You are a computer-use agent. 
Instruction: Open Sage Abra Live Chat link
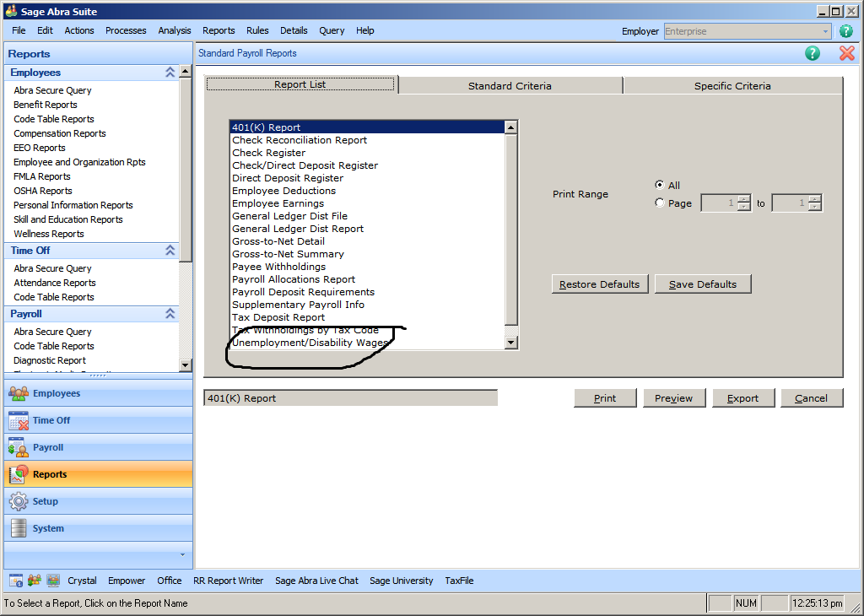click(x=316, y=581)
